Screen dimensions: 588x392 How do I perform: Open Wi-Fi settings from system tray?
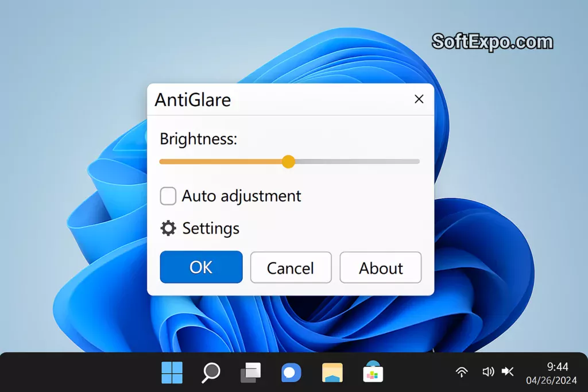[x=462, y=372]
